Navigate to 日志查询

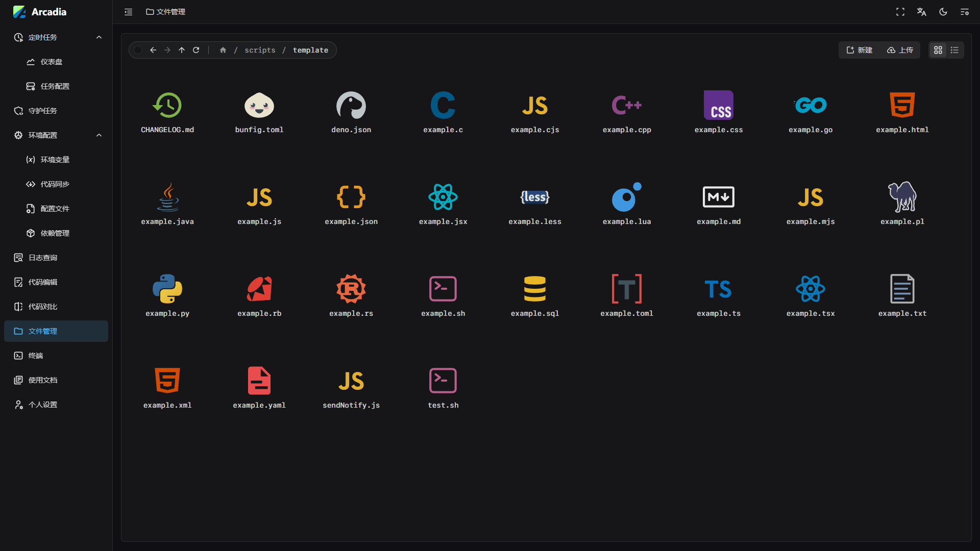(x=56, y=258)
